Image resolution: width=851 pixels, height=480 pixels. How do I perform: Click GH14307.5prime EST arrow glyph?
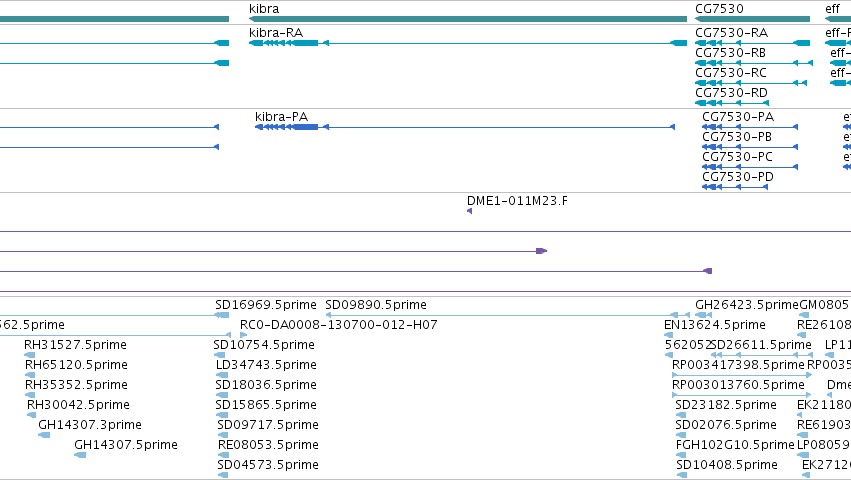pos(80,455)
